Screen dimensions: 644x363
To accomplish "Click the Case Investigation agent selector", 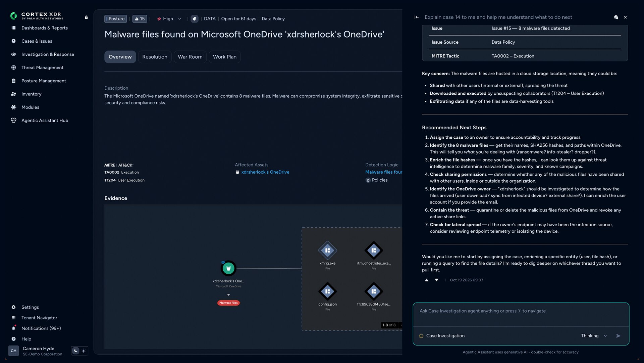I will (442, 336).
